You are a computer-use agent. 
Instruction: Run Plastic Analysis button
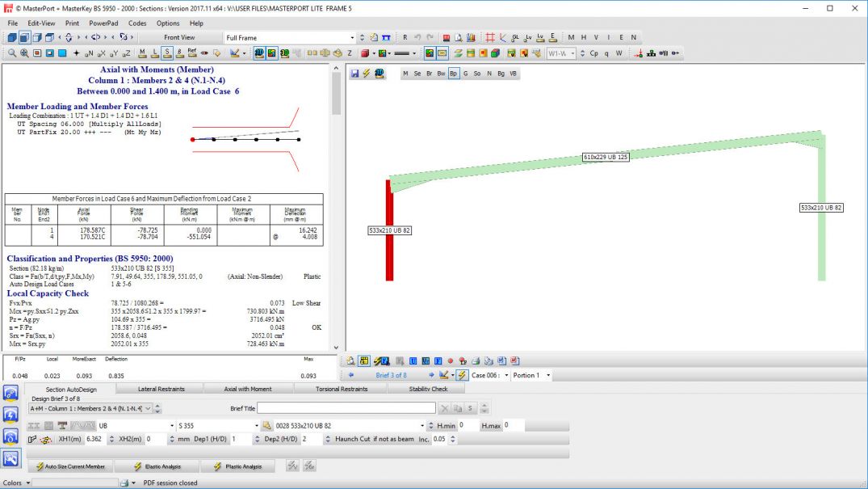pyautogui.click(x=238, y=466)
